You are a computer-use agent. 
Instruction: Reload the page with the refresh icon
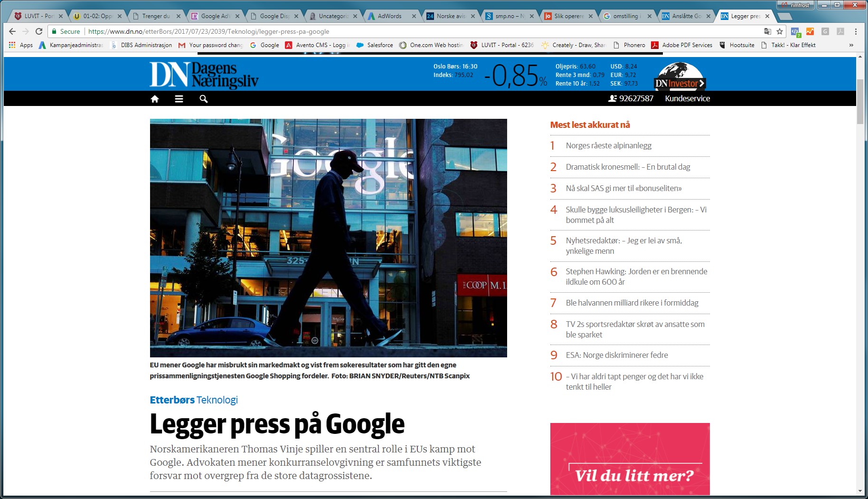tap(39, 31)
